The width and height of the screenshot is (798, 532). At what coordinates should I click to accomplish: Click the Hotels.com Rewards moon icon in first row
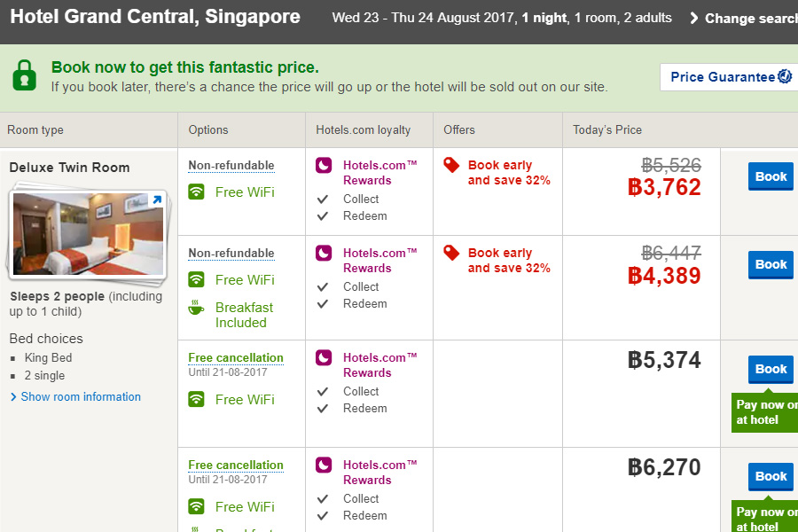325,165
